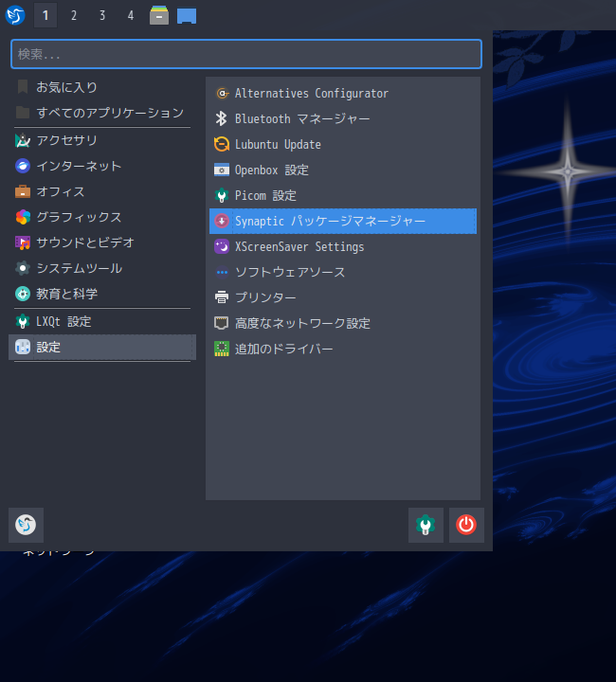The image size is (616, 682).
Task: Switch to workspace 3
Action: (x=102, y=16)
